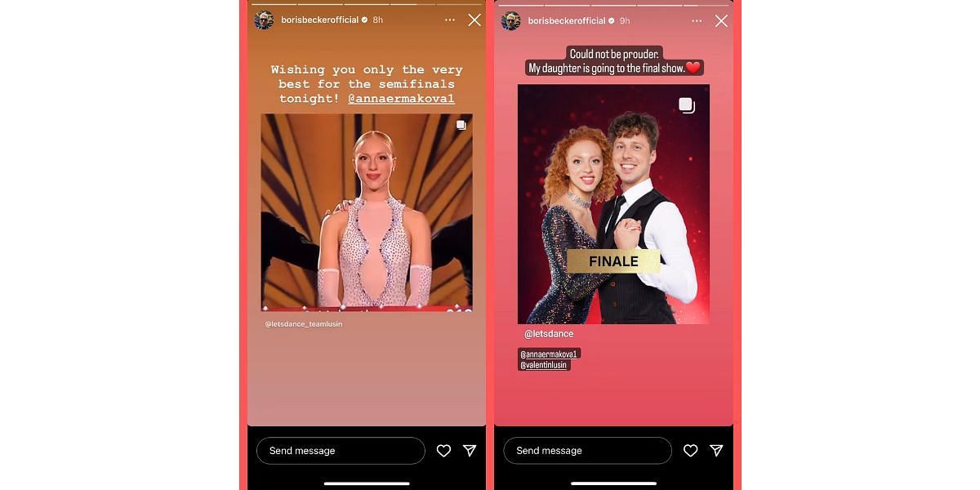Image resolution: width=980 pixels, height=490 pixels.
Task: Open the @letsdance credit under finale photo
Action: (x=549, y=334)
